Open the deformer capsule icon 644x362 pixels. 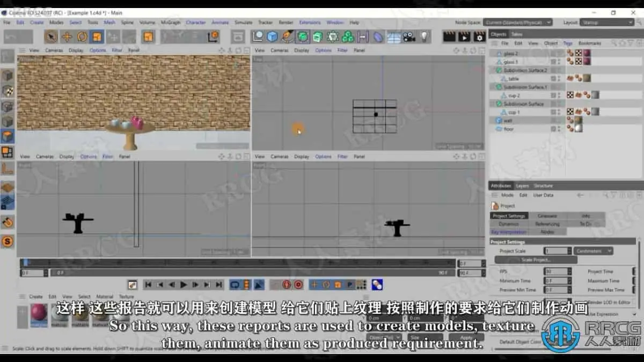378,36
